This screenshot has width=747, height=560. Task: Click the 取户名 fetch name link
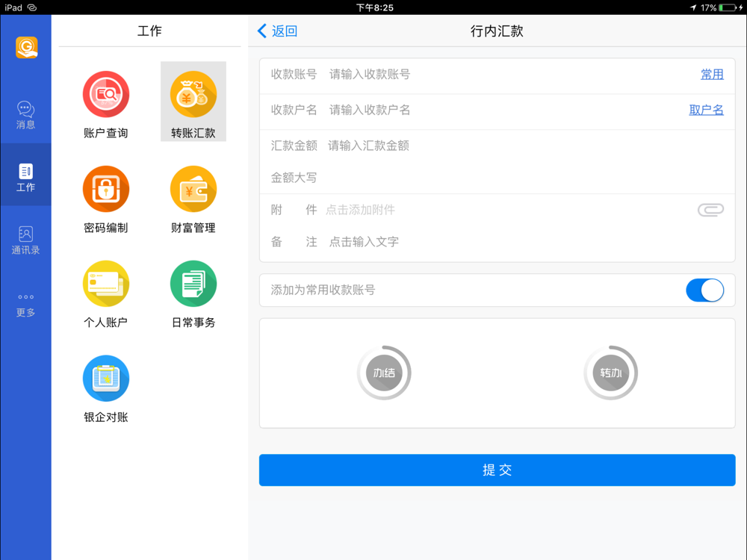pos(706,110)
